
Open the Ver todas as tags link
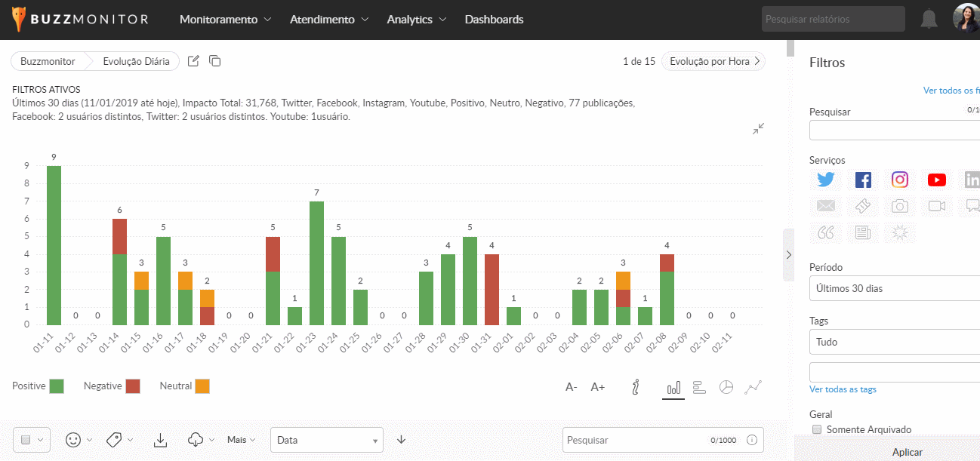[843, 389]
